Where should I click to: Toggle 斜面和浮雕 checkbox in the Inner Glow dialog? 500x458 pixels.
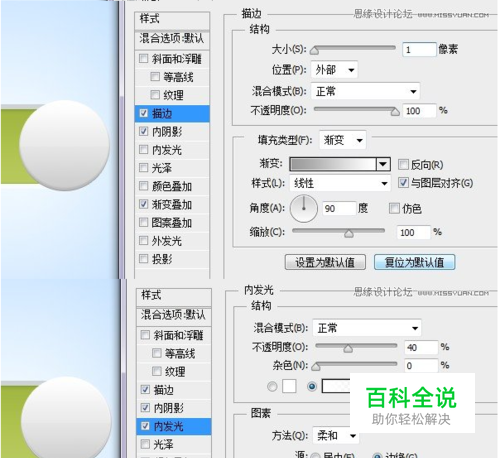click(x=145, y=335)
